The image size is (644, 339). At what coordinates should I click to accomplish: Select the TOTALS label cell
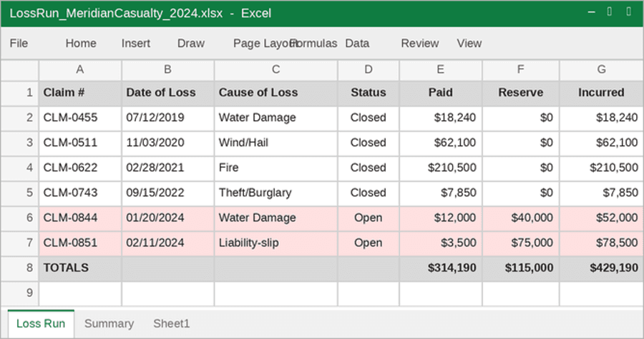point(80,268)
